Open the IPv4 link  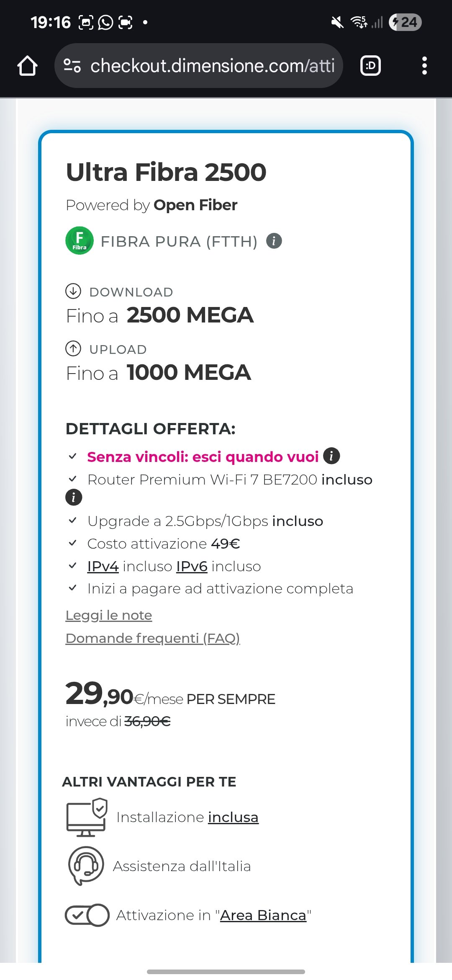click(x=103, y=566)
